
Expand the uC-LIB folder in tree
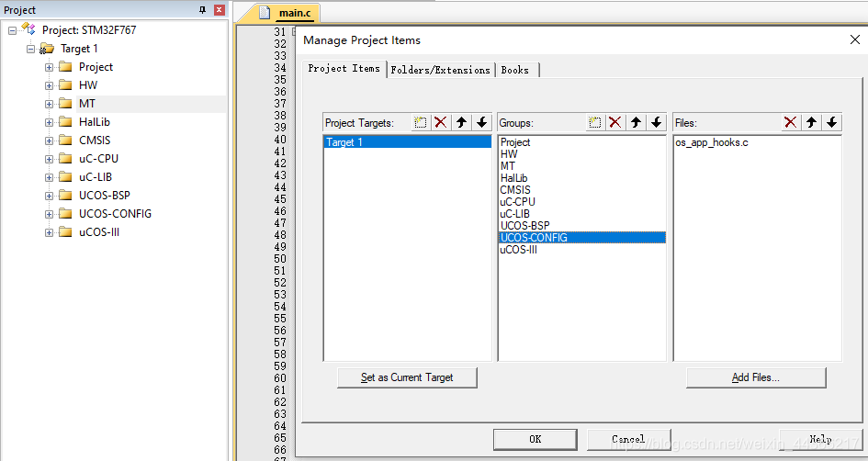point(50,177)
